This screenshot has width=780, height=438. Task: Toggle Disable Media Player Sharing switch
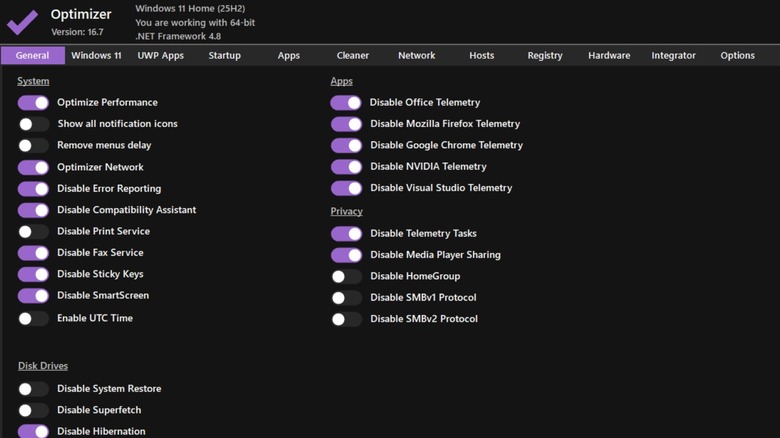point(346,255)
